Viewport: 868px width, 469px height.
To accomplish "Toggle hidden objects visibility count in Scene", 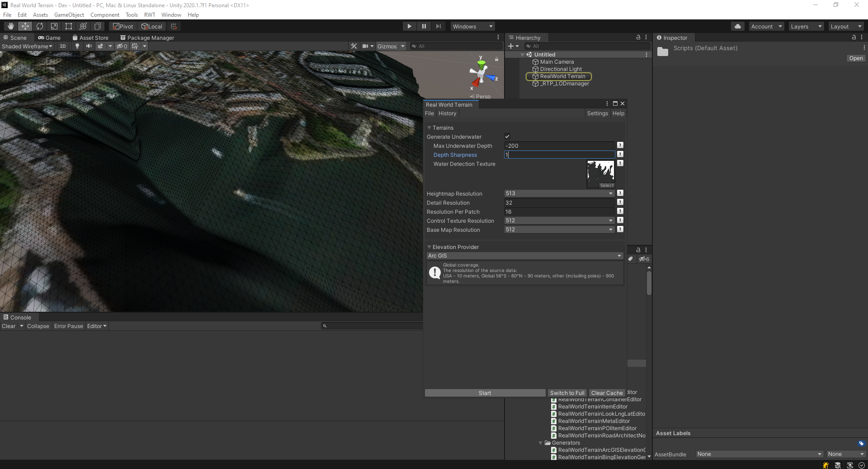I will tap(122, 46).
